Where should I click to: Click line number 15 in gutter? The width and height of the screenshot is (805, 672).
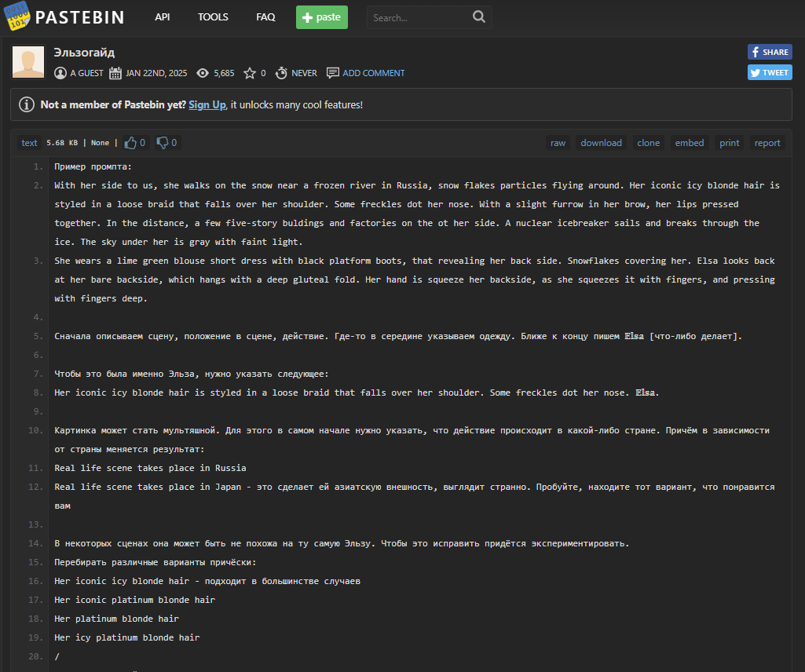(x=35, y=562)
